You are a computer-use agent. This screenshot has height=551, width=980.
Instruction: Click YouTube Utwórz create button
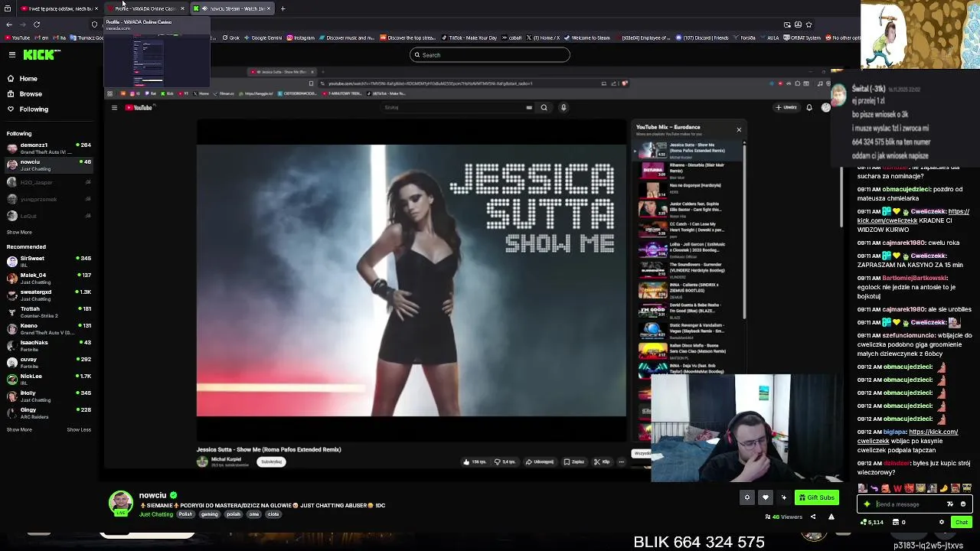(x=787, y=108)
